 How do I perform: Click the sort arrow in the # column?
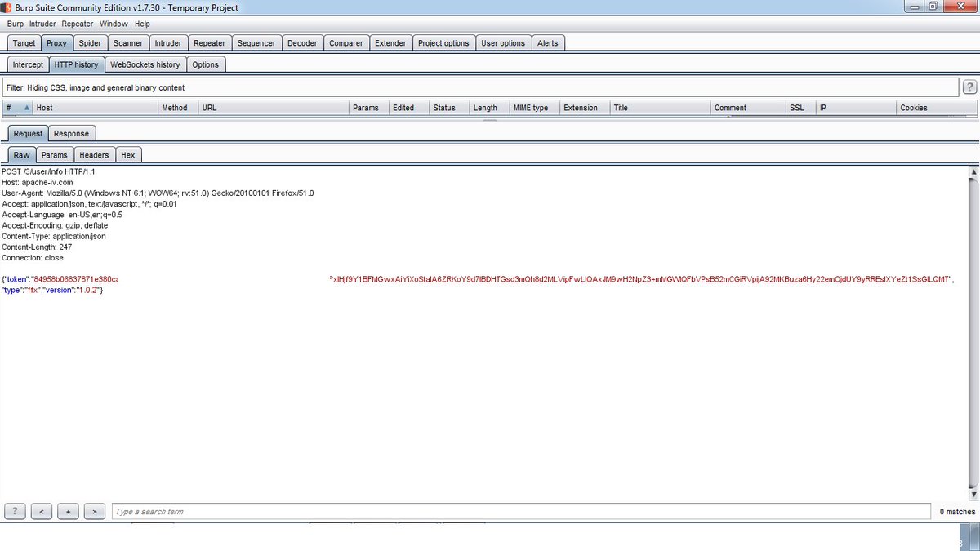(x=26, y=108)
